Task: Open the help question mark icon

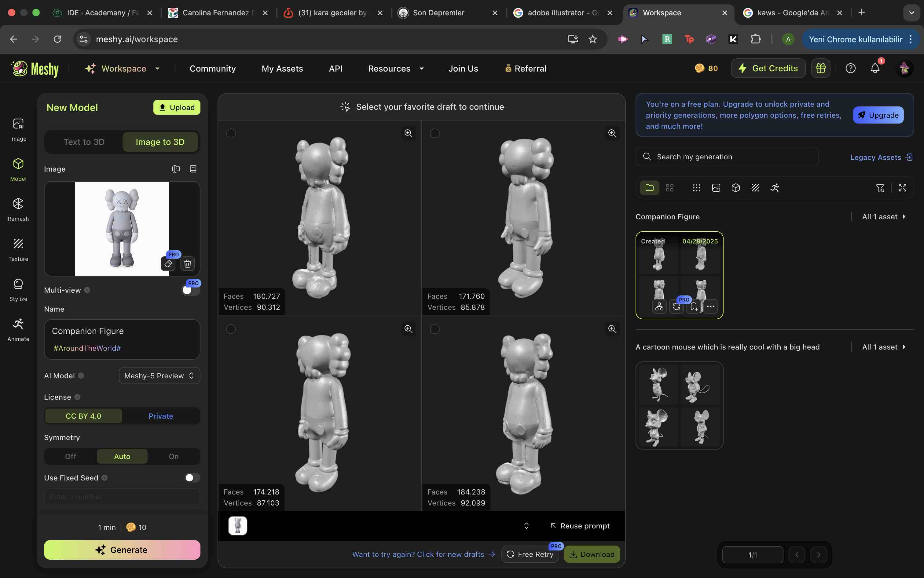Action: [850, 69]
